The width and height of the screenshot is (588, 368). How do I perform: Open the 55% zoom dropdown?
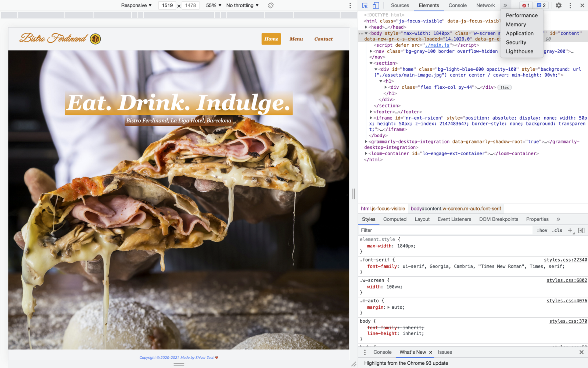(x=214, y=6)
